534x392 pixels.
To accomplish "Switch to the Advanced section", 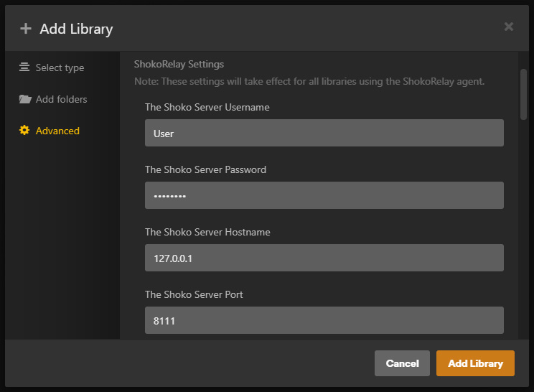I will pyautogui.click(x=50, y=131).
